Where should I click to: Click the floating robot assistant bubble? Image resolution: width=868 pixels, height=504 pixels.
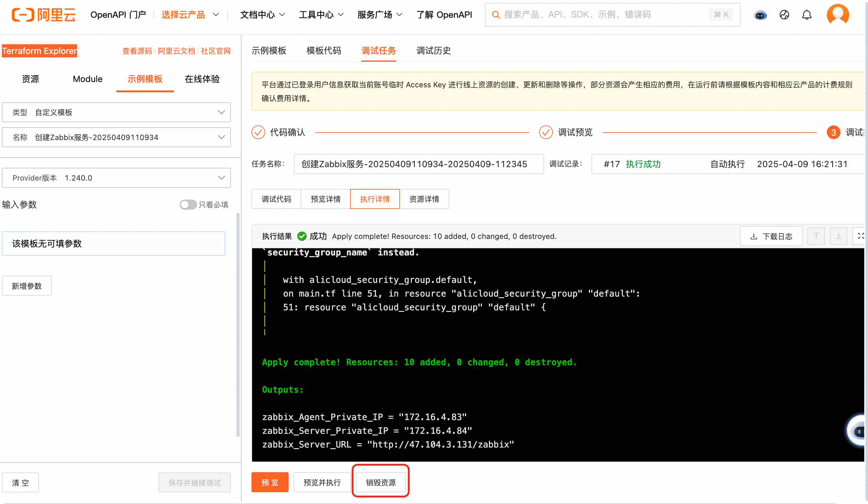pos(858,431)
